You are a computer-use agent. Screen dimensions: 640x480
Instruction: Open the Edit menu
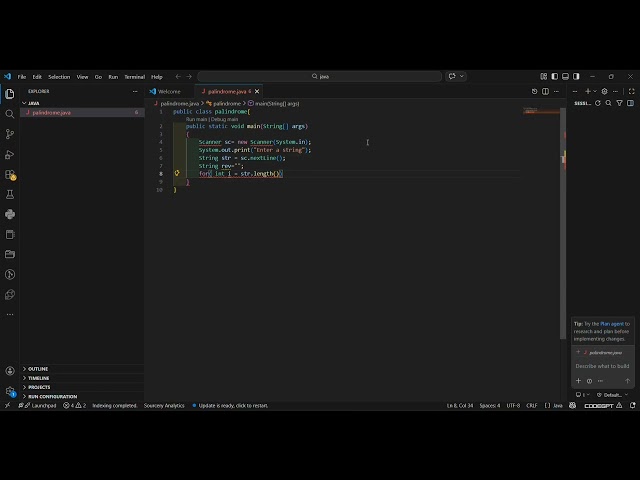[37, 77]
